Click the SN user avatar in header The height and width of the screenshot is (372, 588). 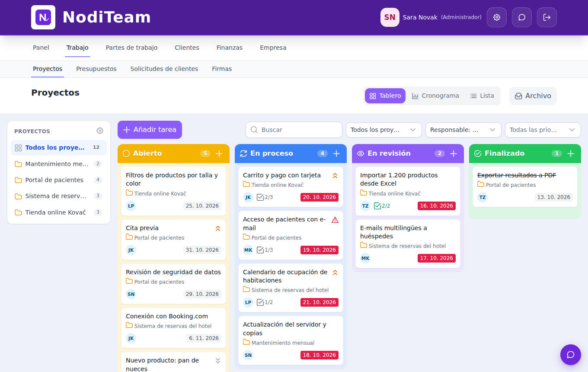pos(390,17)
